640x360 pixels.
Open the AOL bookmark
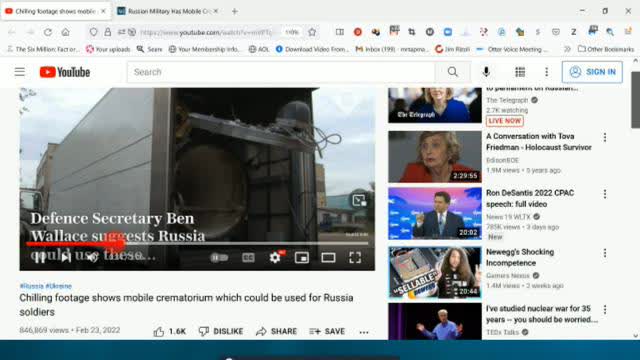pos(259,49)
